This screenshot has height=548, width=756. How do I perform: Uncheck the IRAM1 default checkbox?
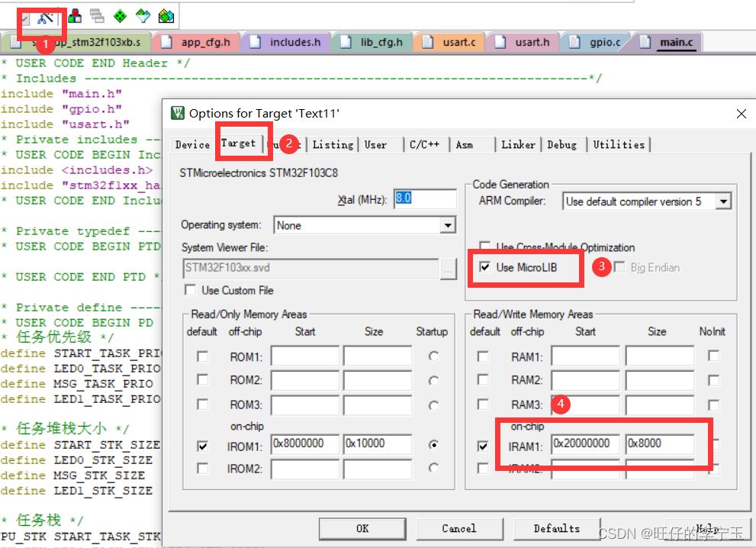pos(483,446)
